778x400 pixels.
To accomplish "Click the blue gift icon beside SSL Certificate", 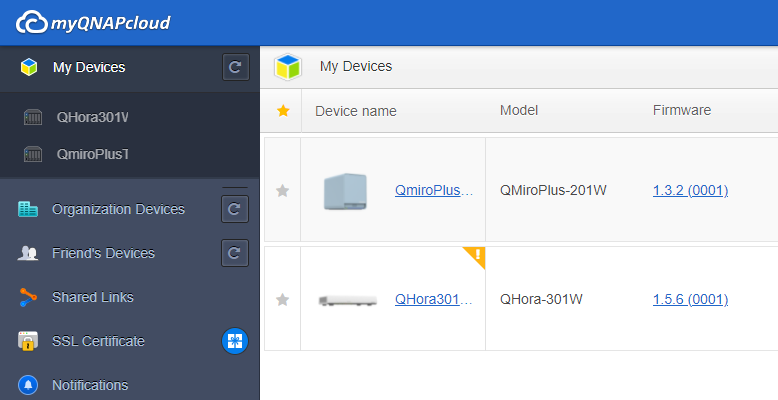I will tap(235, 341).
